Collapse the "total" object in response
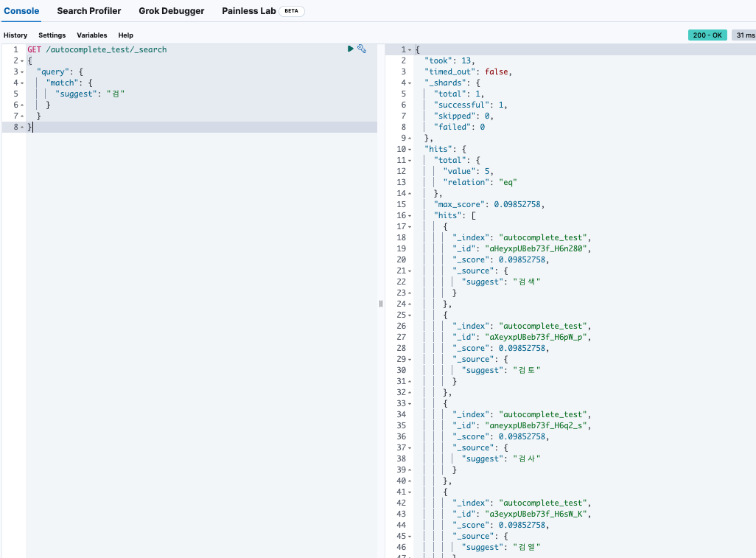Viewport: 756px width, 558px height. coord(410,160)
